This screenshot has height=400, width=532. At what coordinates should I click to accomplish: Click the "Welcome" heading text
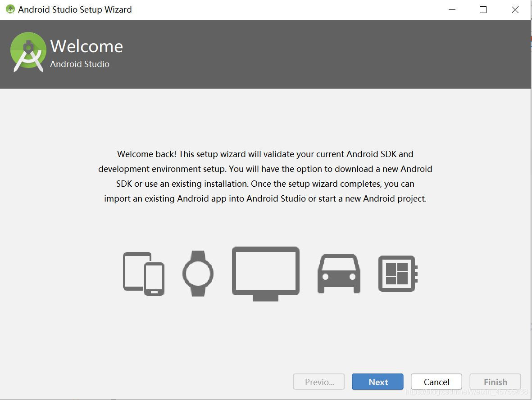(x=86, y=46)
